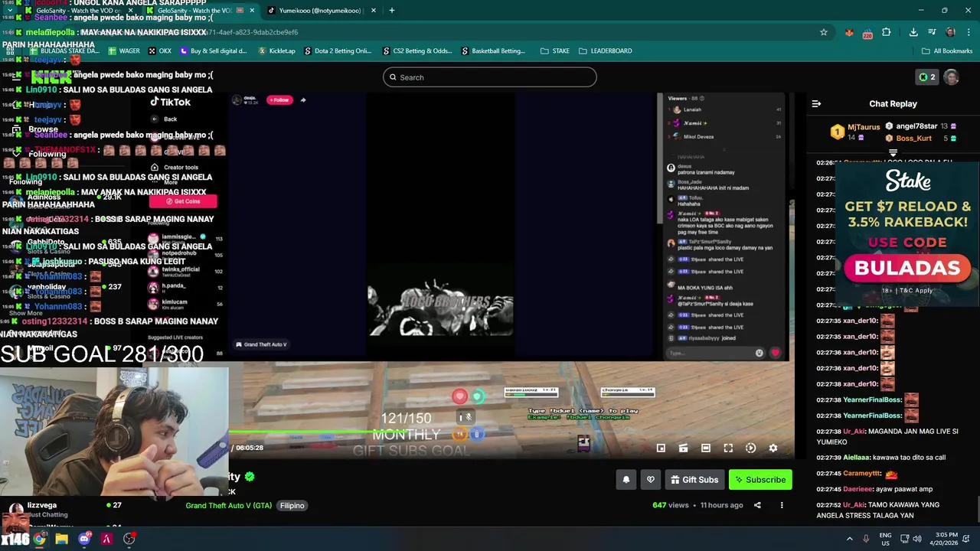This screenshot has width=980, height=551.
Task: Open Chrome media controls icon
Action: (932, 32)
